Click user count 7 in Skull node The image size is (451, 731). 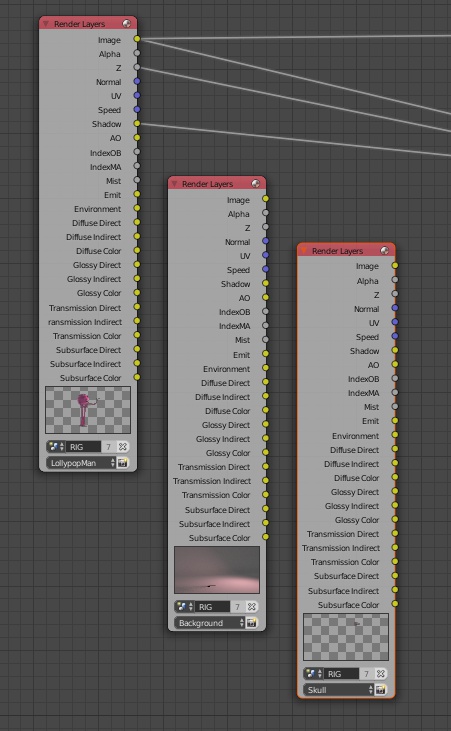367,674
